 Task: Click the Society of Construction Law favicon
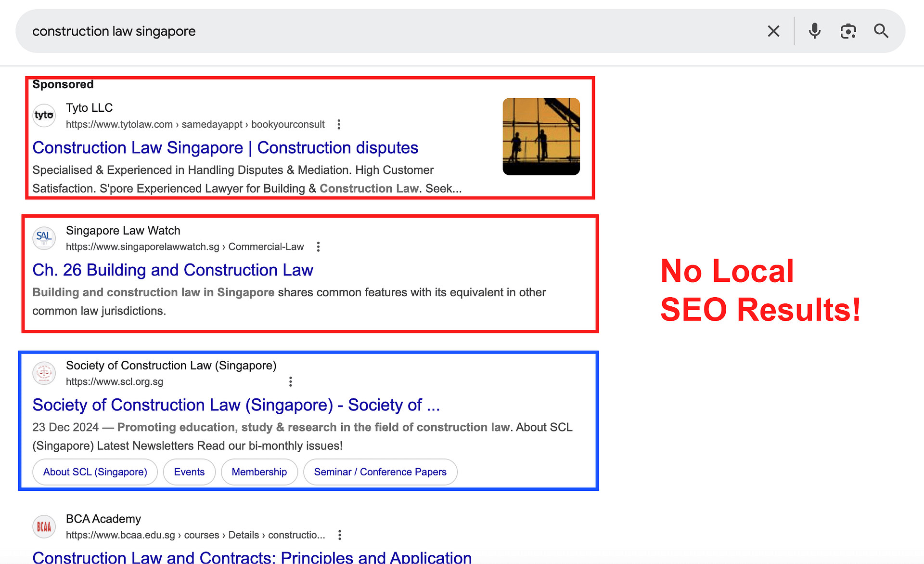pos(44,373)
